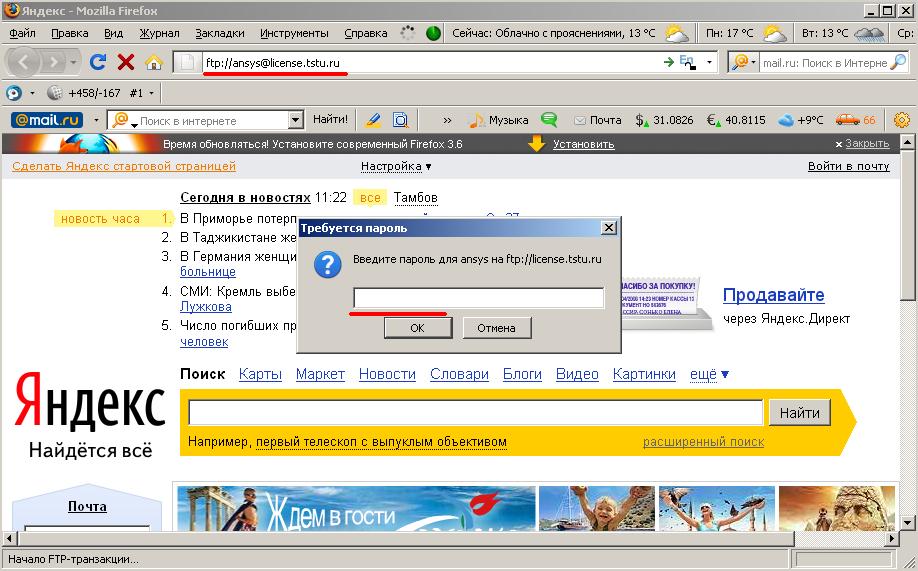Open the Правка menu
The height and width of the screenshot is (571, 918).
70,33
